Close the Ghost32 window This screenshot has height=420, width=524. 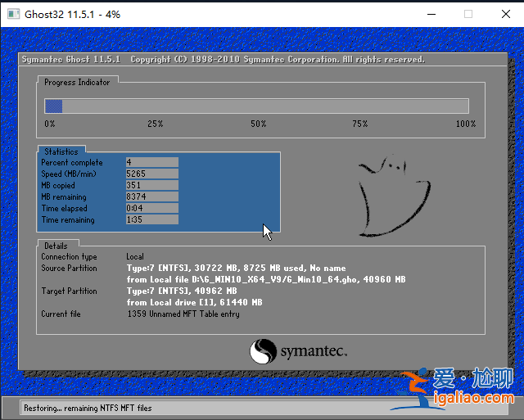(504, 14)
